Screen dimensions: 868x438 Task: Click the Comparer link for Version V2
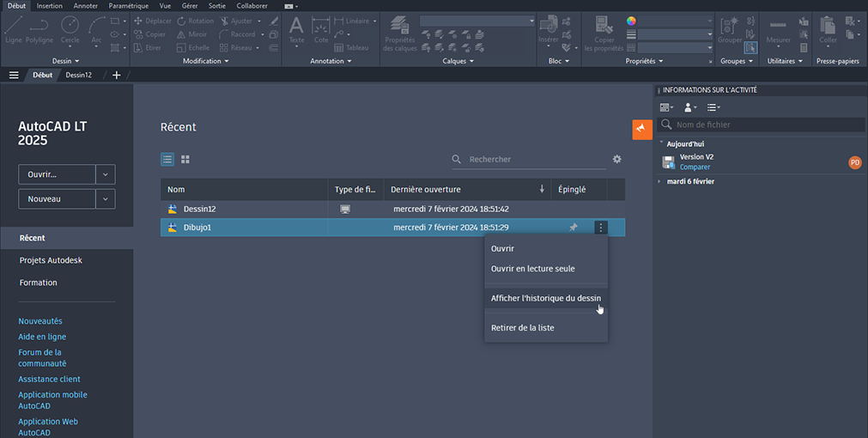(x=695, y=167)
